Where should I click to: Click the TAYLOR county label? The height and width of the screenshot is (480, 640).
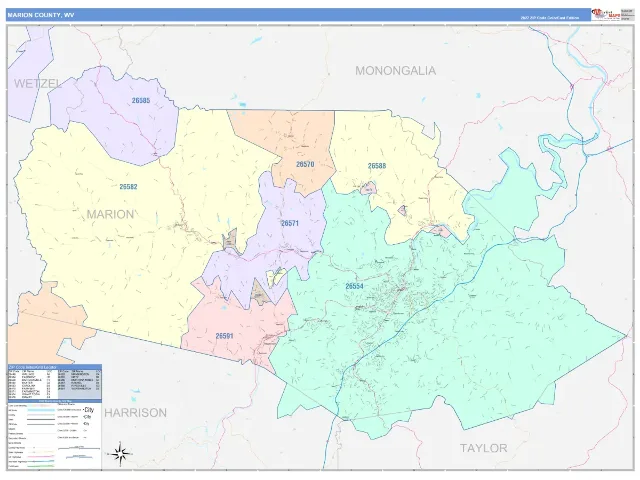point(484,448)
